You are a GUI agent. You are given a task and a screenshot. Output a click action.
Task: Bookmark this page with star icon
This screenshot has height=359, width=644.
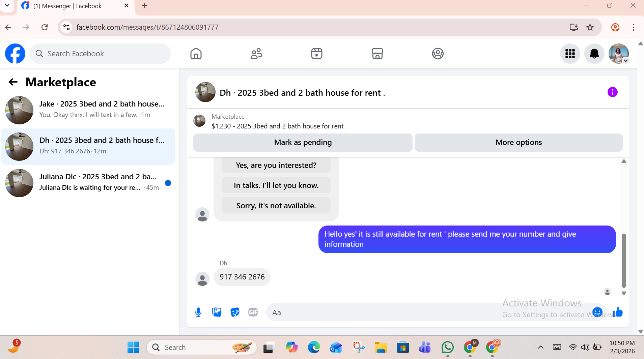coord(590,27)
